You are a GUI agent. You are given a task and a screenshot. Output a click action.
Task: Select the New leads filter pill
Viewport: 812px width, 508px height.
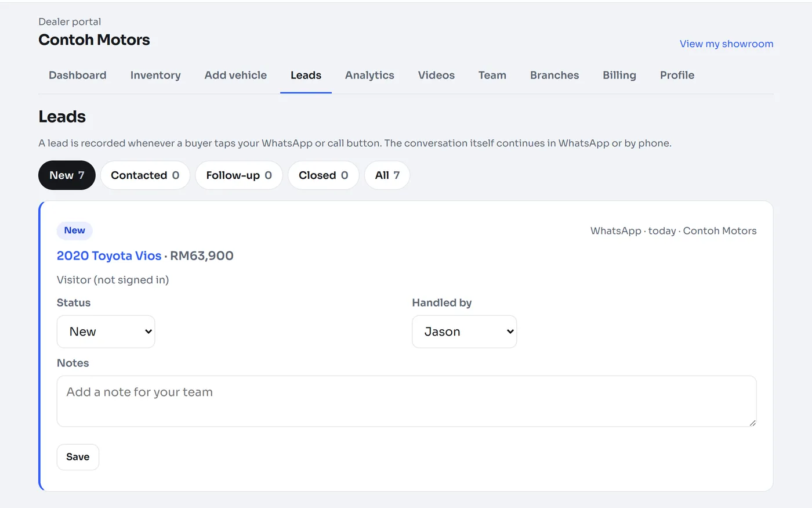(67, 175)
